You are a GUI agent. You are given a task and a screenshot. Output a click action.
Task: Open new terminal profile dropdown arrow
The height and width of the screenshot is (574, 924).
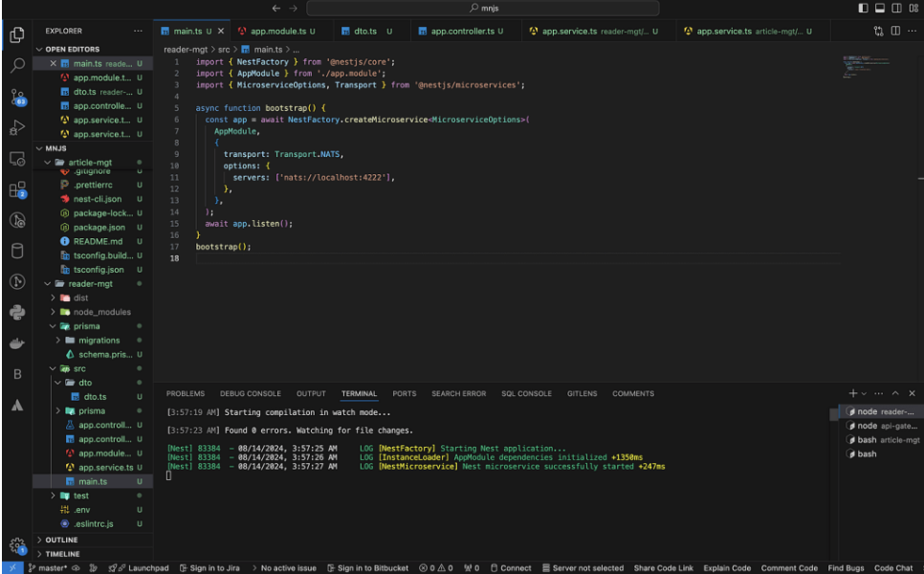click(864, 393)
